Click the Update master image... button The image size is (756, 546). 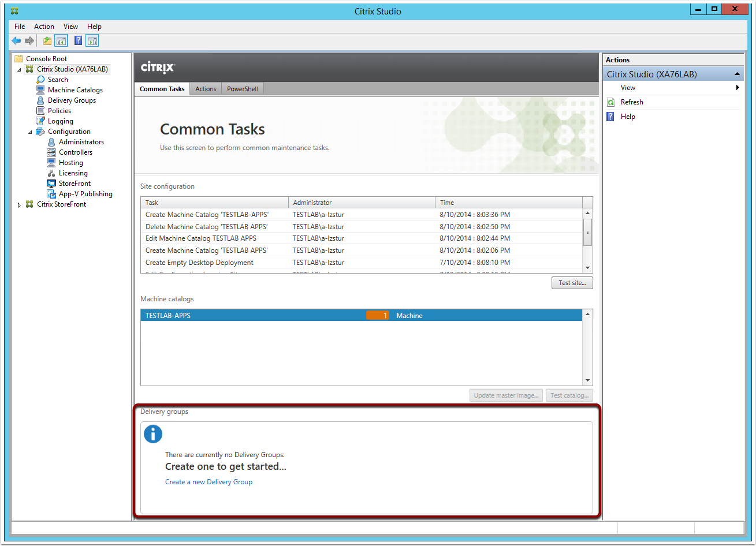click(506, 395)
